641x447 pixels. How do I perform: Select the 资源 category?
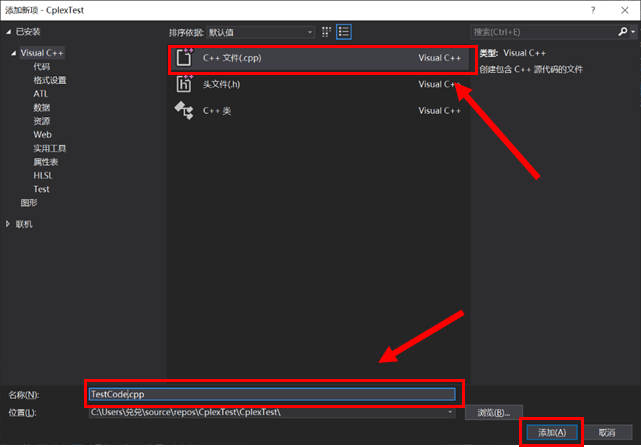point(42,121)
